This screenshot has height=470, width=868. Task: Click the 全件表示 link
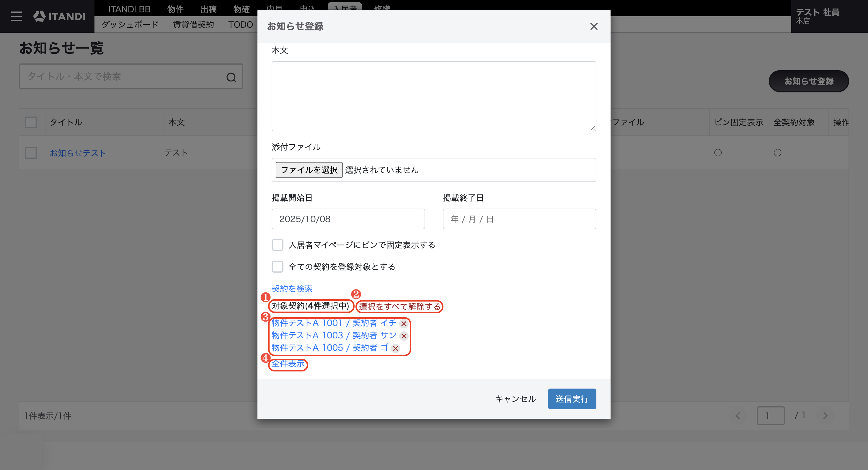(x=288, y=364)
